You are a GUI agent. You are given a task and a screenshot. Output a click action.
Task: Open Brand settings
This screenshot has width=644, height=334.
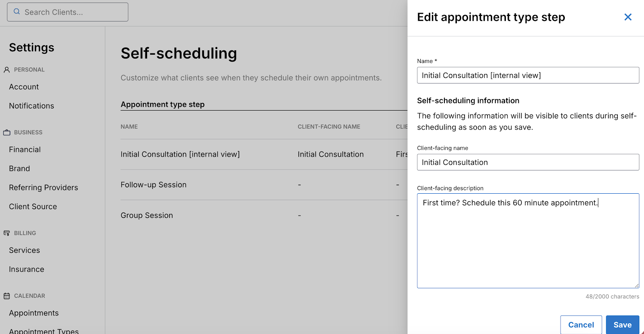click(x=19, y=169)
